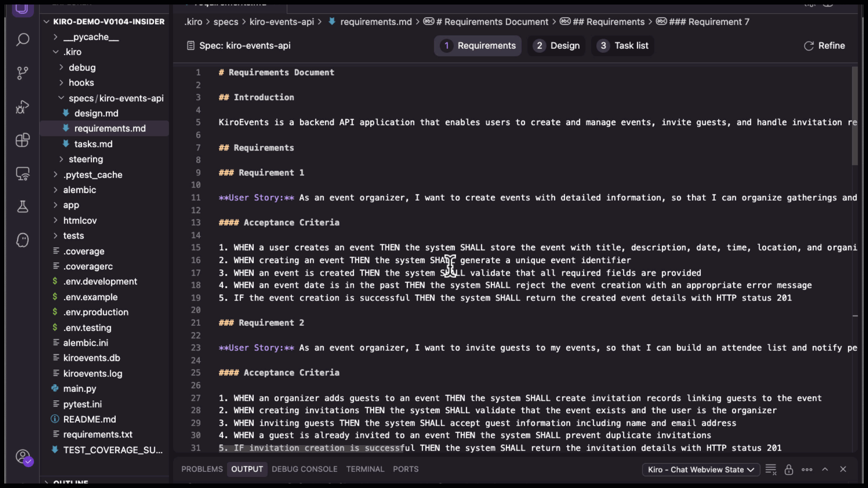
Task: Open the Kiro ghost panel
Action: point(23,240)
